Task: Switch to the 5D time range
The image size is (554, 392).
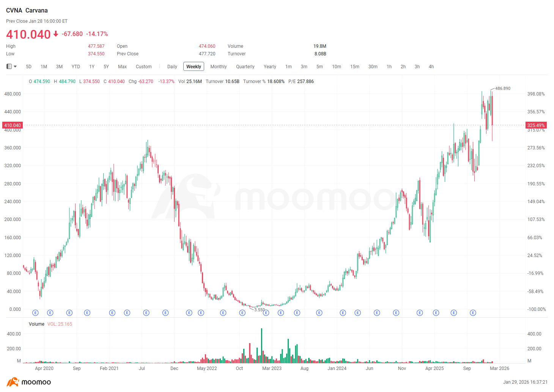Action: point(28,67)
